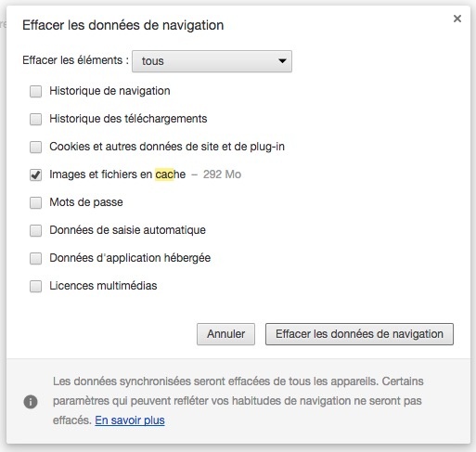The width and height of the screenshot is (476, 452).
Task: Click Effacer les données de navigation button
Action: [359, 334]
